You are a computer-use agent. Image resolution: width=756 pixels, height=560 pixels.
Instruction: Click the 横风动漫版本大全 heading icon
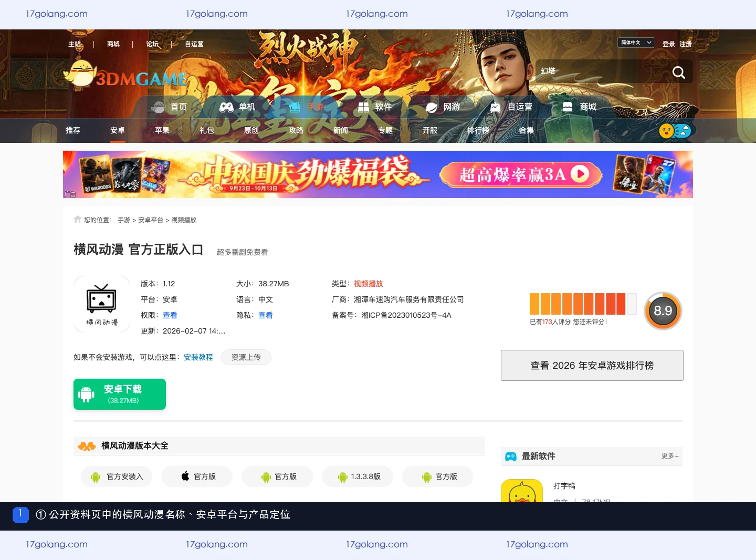pos(87,446)
